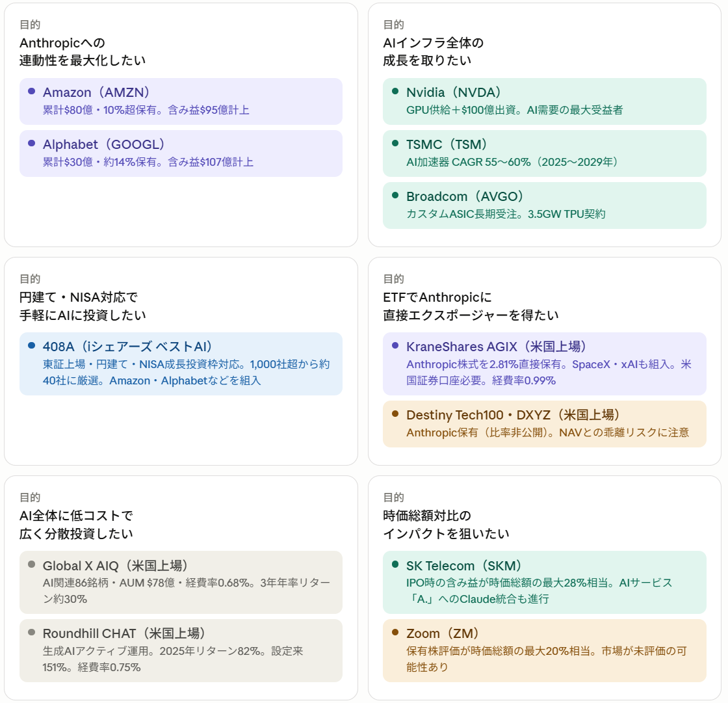
Task: Click the purple bullet dot beside Amazon (AMZN)
Action: (31, 92)
